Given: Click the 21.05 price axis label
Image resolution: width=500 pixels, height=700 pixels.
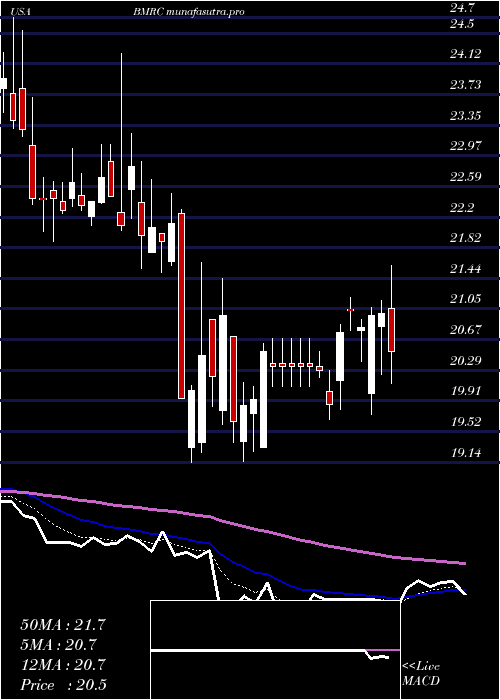Looking at the screenshot, I should tap(466, 299).
